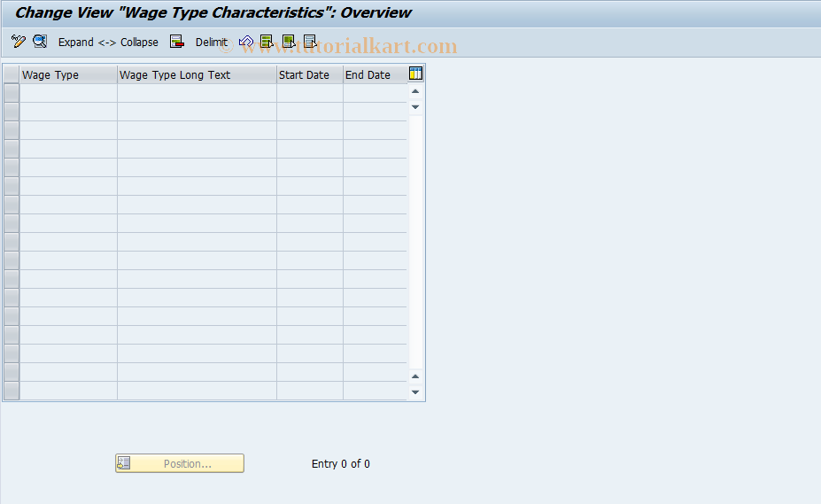The width and height of the screenshot is (821, 504).
Task: Select the first table row selector
Action: coord(12,93)
